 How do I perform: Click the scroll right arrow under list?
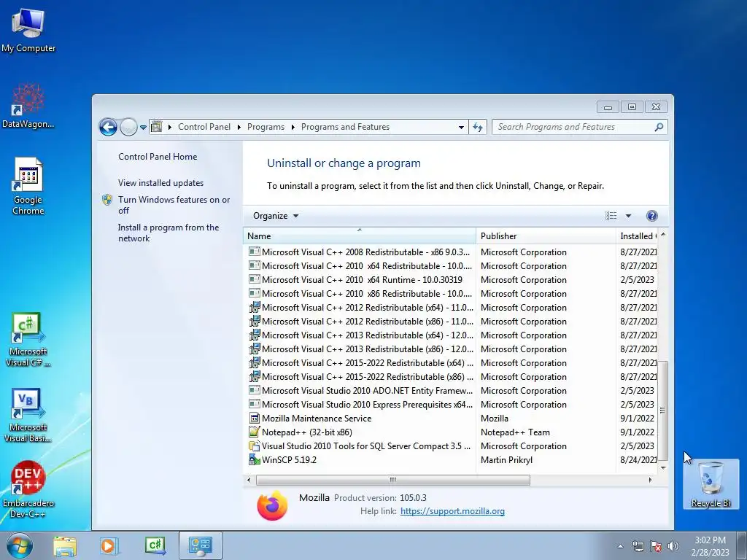point(650,480)
